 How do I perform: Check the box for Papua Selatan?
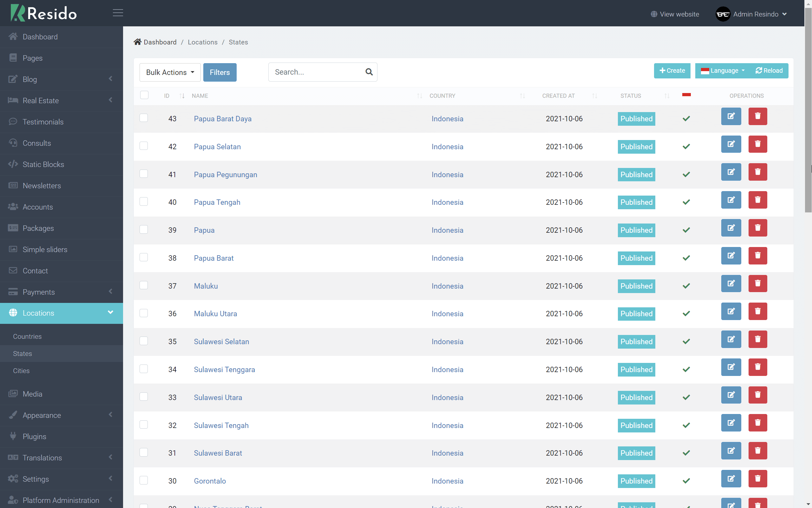pyautogui.click(x=144, y=146)
